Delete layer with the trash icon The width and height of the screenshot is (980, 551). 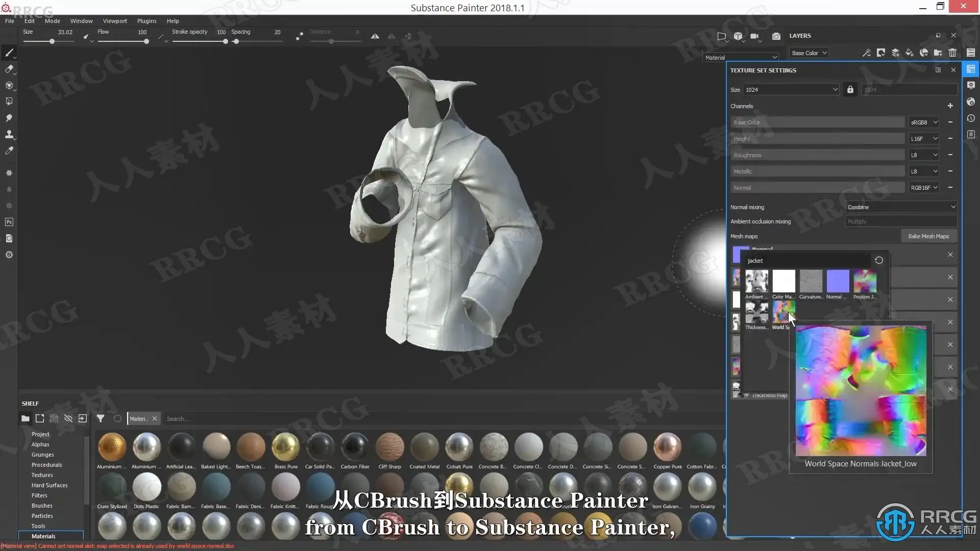pos(952,53)
